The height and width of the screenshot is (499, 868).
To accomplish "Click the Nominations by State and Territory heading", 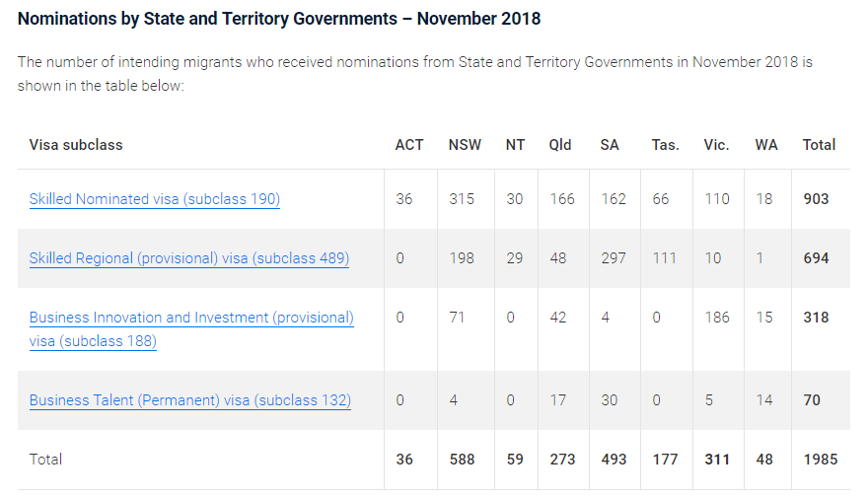I will 279,19.
